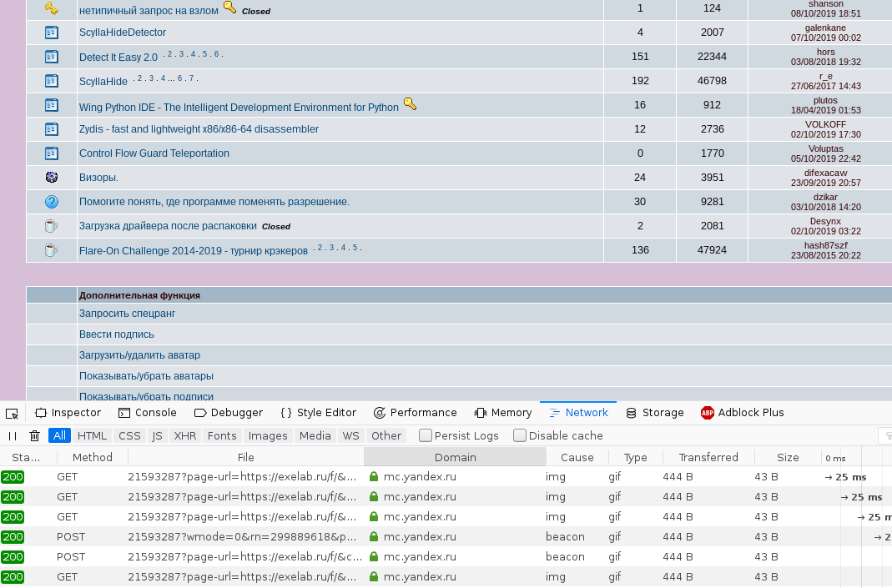Click the Запросить спецранг link
This screenshot has width=892, height=588.
point(127,314)
